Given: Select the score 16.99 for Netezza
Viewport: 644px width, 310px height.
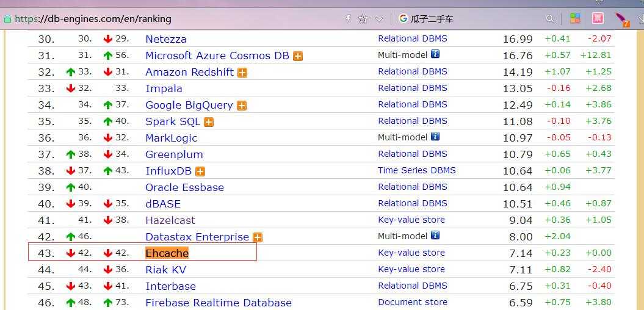Looking at the screenshot, I should tap(518, 40).
